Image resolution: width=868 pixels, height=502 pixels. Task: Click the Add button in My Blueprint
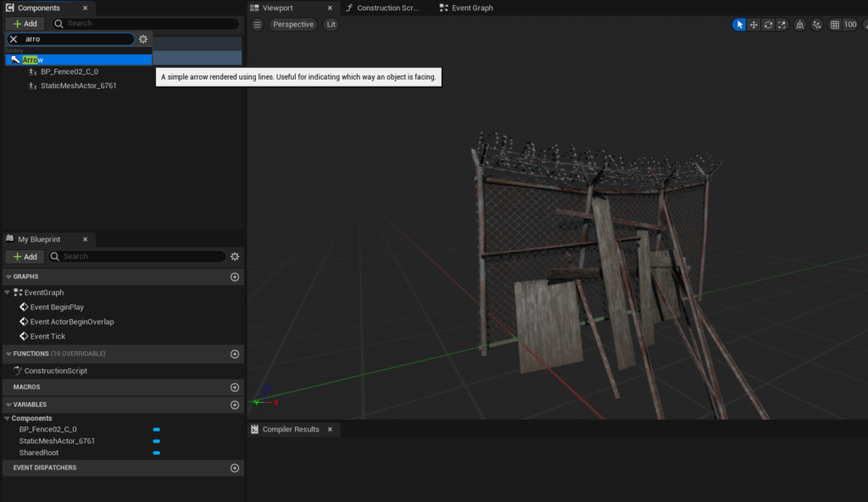tap(25, 256)
